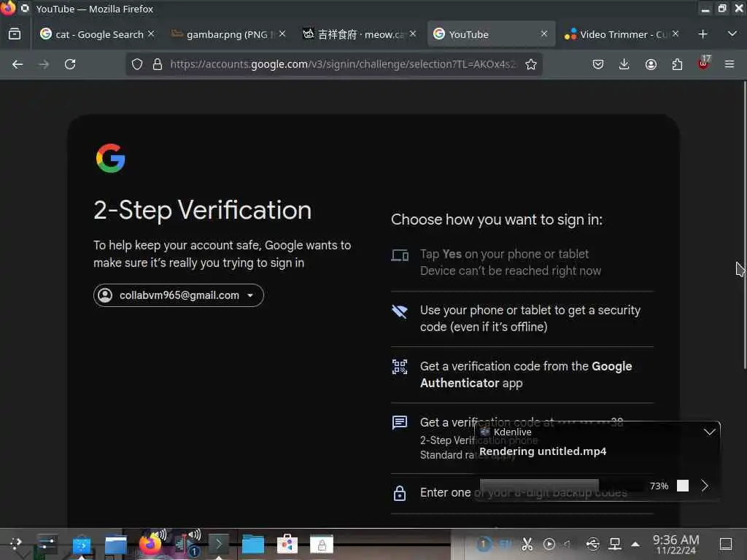Screen dimensions: 747x560
Task: Open the Firefox account icon
Action: pos(651,64)
